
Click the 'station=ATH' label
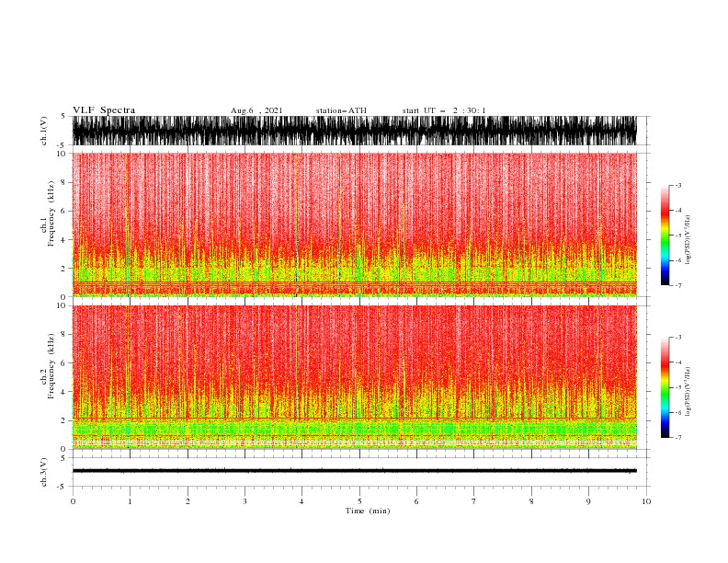[x=341, y=110]
